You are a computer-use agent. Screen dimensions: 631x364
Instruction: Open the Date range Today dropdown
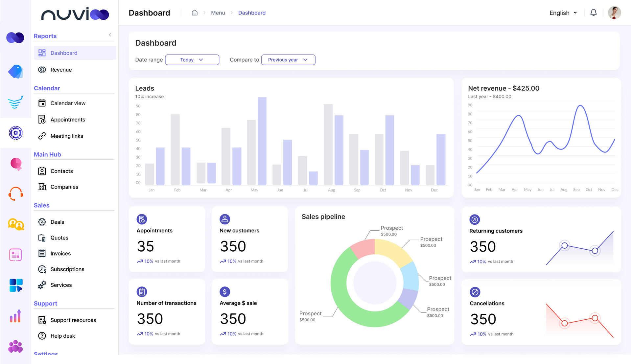[192, 59]
